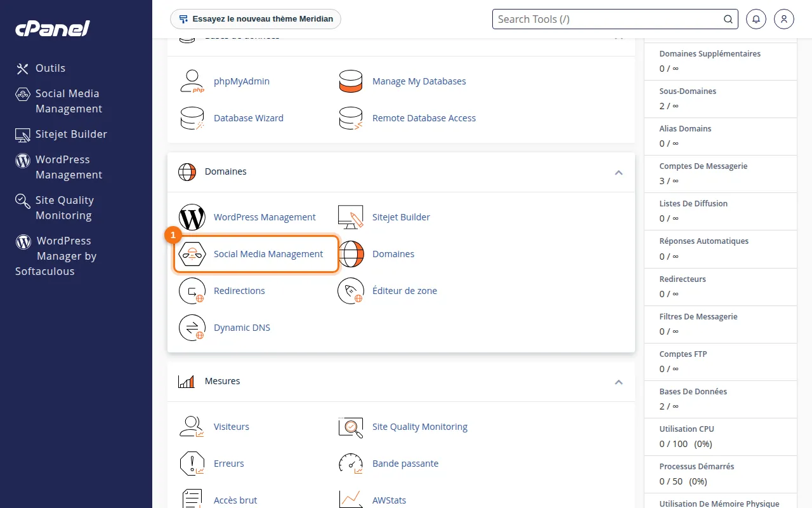This screenshot has width=812, height=508.
Task: Open the Bande passante link
Action: [x=405, y=464]
